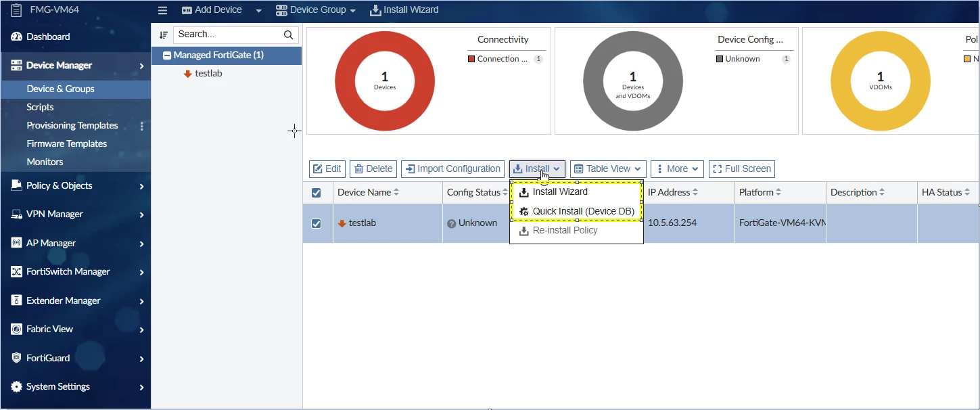Sort by Platform column arrows
This screenshot has width=980, height=410.
778,193
